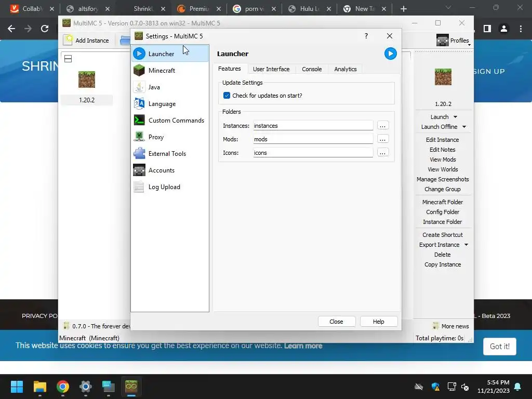This screenshot has width=532, height=399.
Task: Select Launcher page icon in settings sidebar
Action: click(x=139, y=54)
